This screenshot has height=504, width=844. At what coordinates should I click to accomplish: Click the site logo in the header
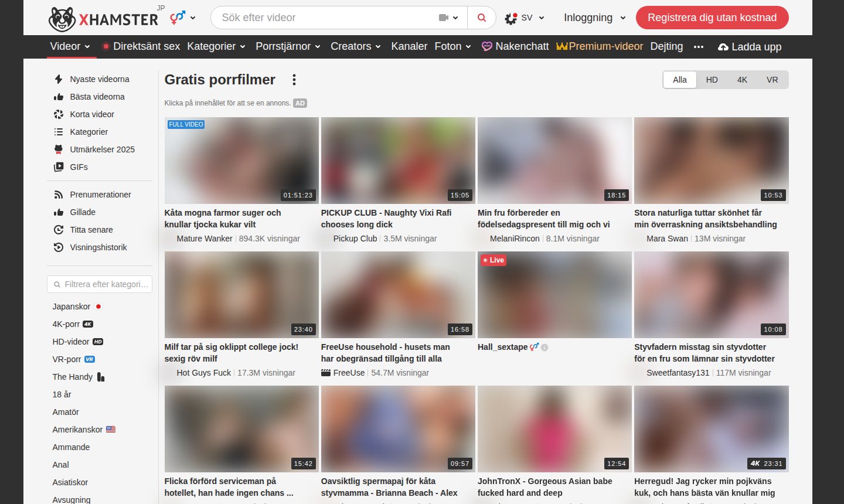tap(104, 19)
